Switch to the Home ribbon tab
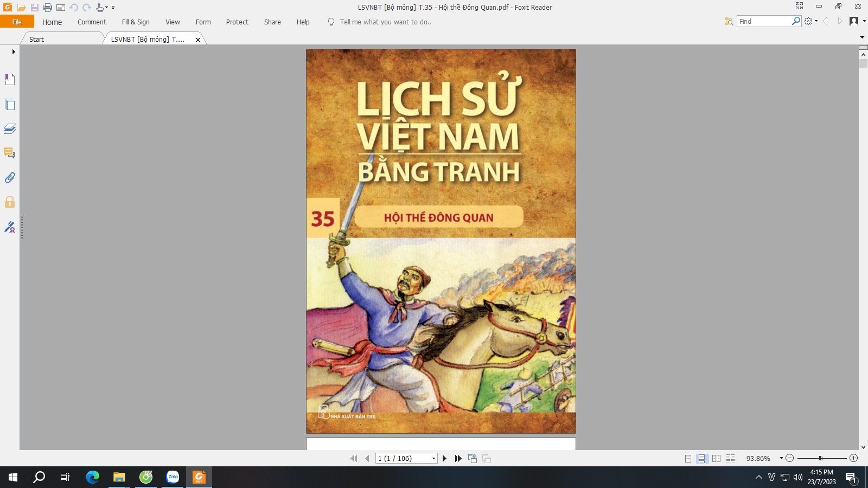868x488 pixels. (52, 22)
